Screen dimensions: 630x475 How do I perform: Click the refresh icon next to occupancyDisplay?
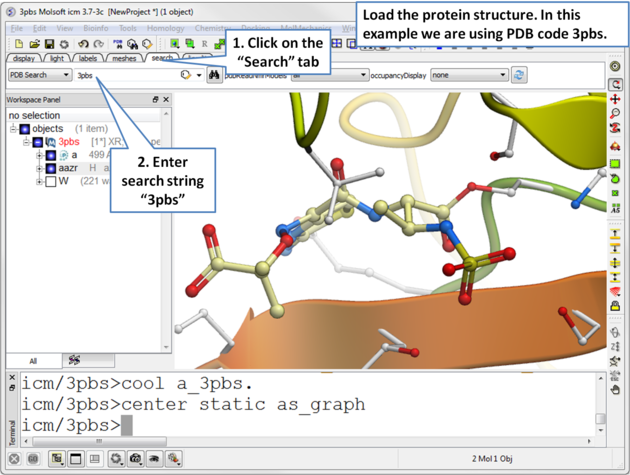(x=519, y=75)
